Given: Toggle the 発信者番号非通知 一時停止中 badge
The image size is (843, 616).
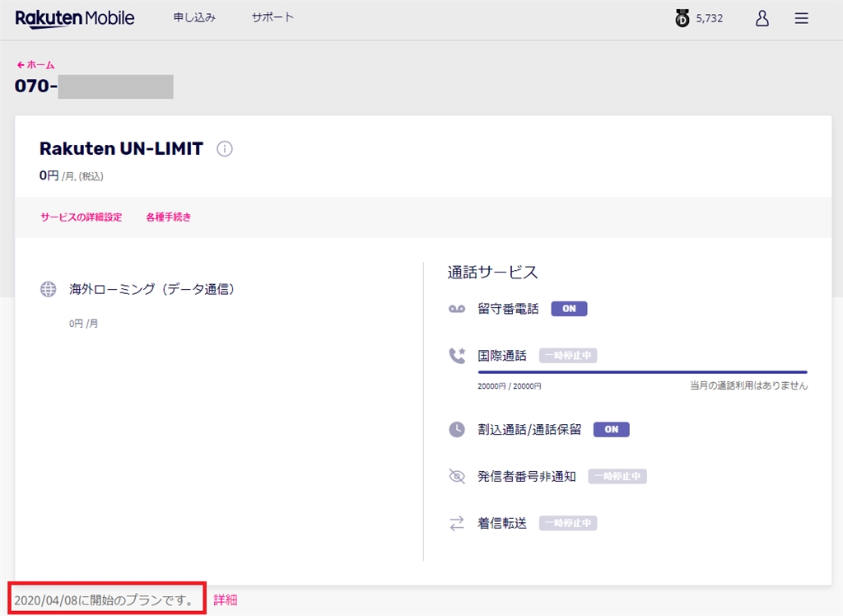Looking at the screenshot, I should 617,476.
